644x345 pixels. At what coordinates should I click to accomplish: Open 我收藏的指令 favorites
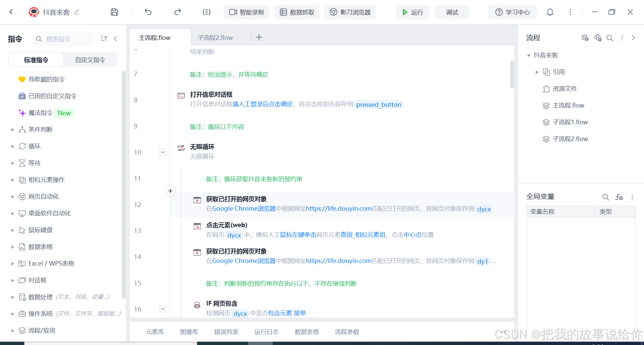tap(46, 79)
